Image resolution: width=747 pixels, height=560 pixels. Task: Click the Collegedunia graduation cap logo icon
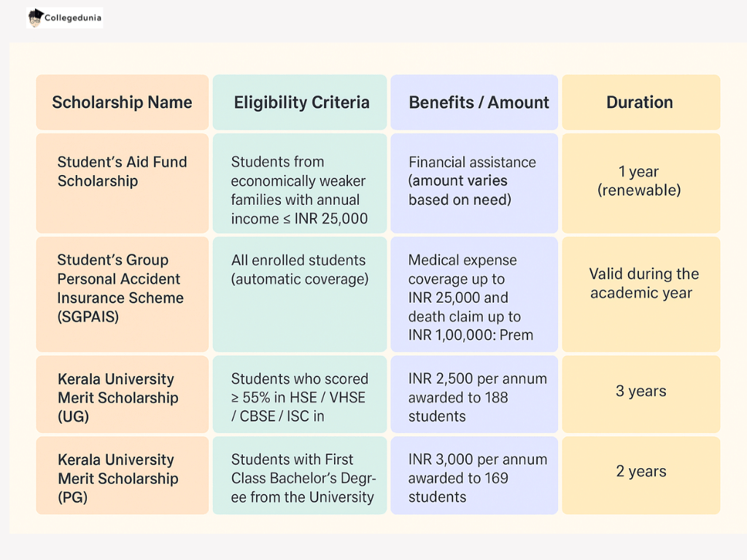pyautogui.click(x=35, y=17)
